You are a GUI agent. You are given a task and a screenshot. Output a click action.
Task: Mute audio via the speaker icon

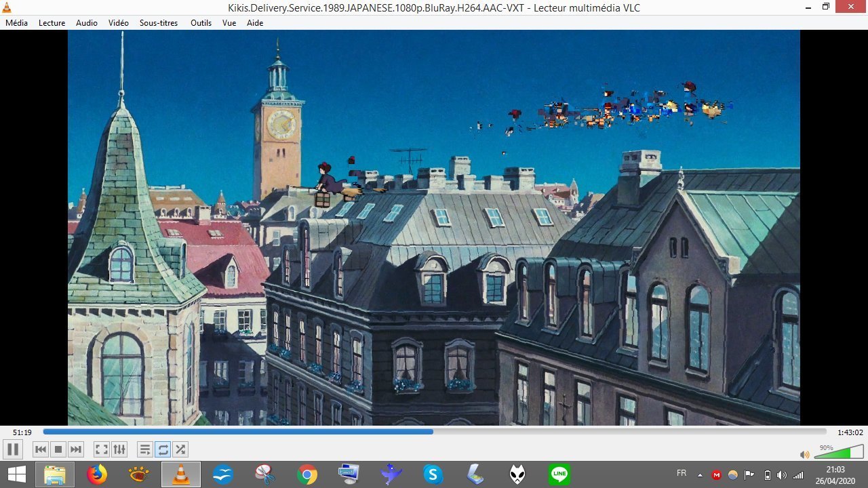click(804, 454)
